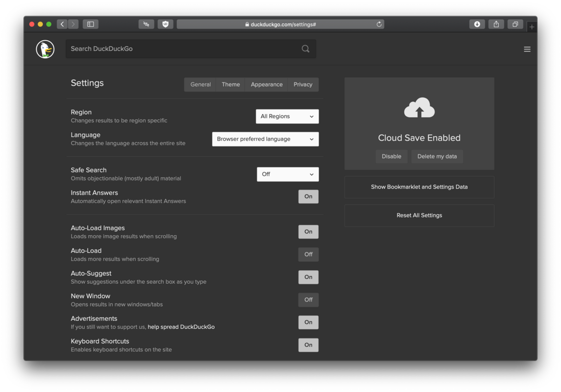Go back with browser back arrow

coord(62,24)
